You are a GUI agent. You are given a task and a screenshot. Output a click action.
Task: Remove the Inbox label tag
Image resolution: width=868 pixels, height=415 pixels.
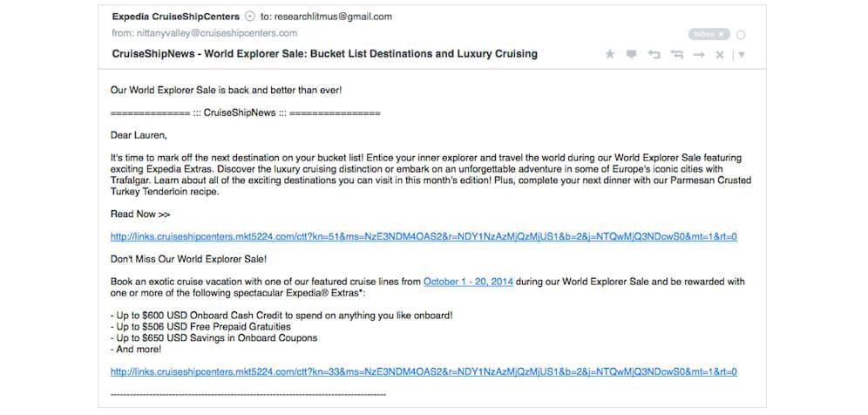pyautogui.click(x=722, y=34)
